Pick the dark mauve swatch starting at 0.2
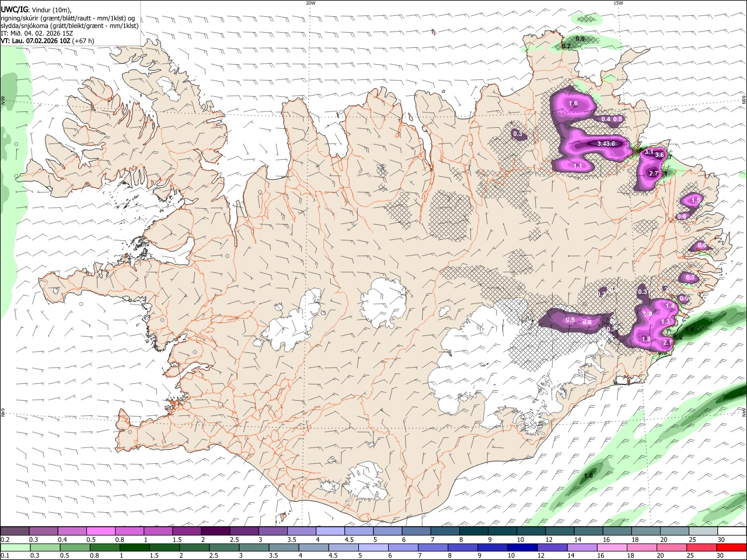Screen dimensions: 747x560 (x=15, y=531)
